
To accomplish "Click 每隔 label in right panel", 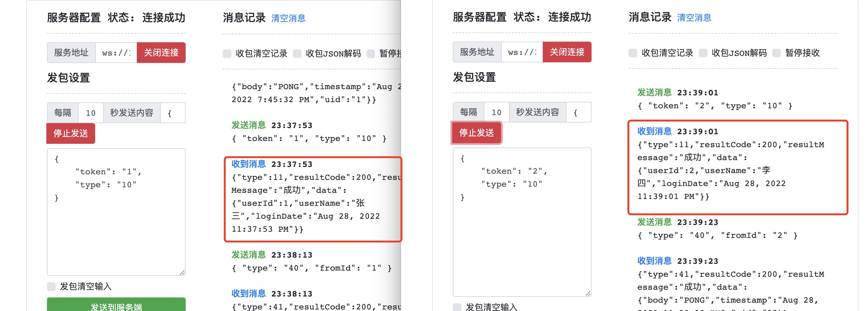I will click(468, 112).
